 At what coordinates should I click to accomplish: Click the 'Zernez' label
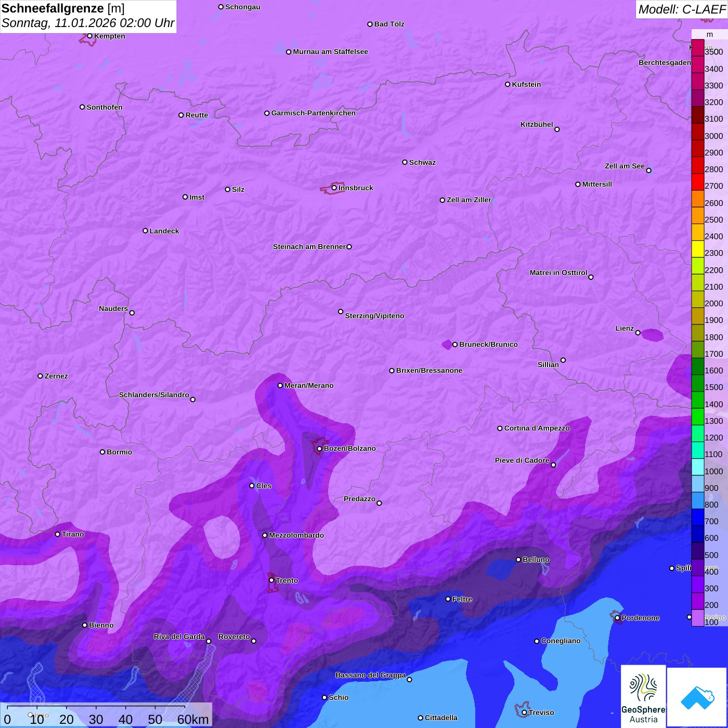(x=56, y=376)
